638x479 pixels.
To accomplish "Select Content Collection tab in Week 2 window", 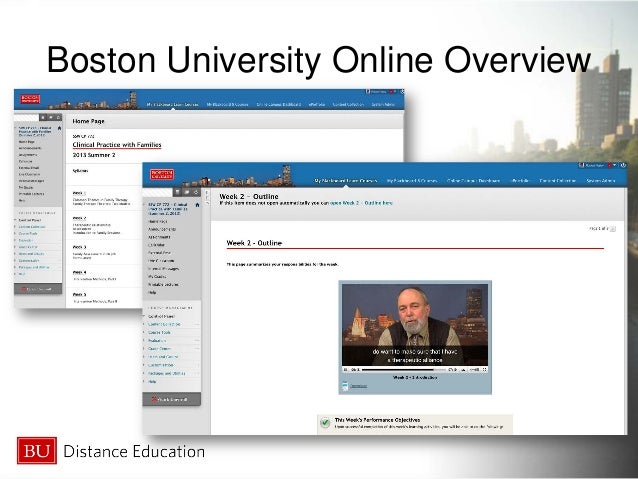I will click(557, 180).
